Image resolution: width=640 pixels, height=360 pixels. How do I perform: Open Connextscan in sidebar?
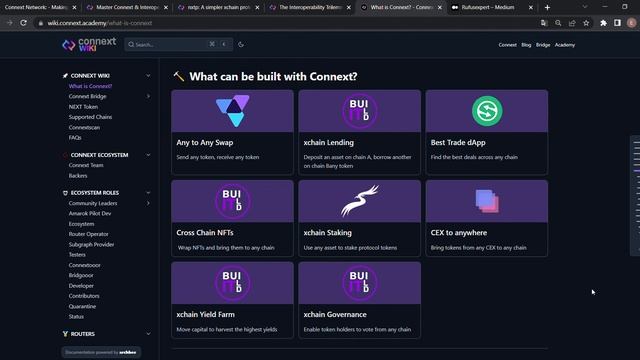click(x=84, y=127)
